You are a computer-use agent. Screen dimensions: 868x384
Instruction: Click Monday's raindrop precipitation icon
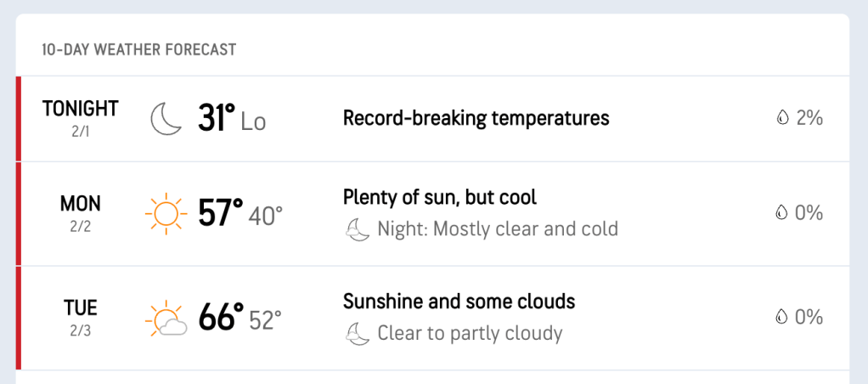tap(781, 212)
